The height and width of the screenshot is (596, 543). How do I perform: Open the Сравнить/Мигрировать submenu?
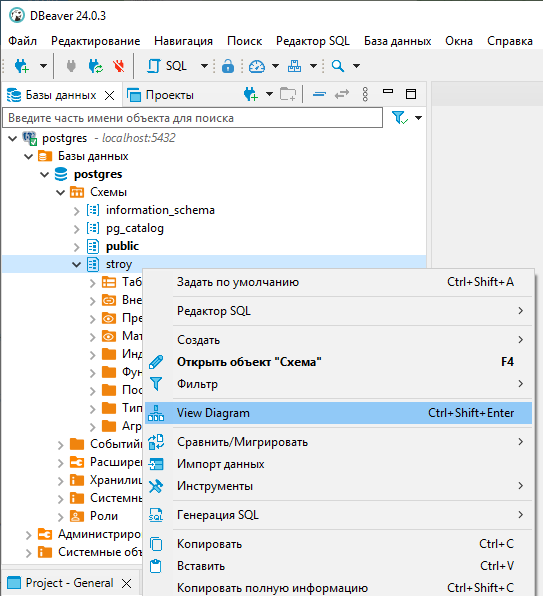point(338,442)
